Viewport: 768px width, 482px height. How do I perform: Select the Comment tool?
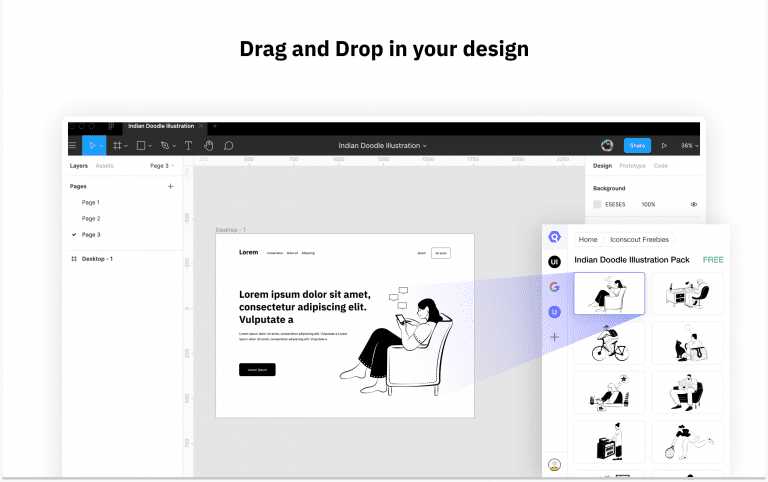(228, 145)
